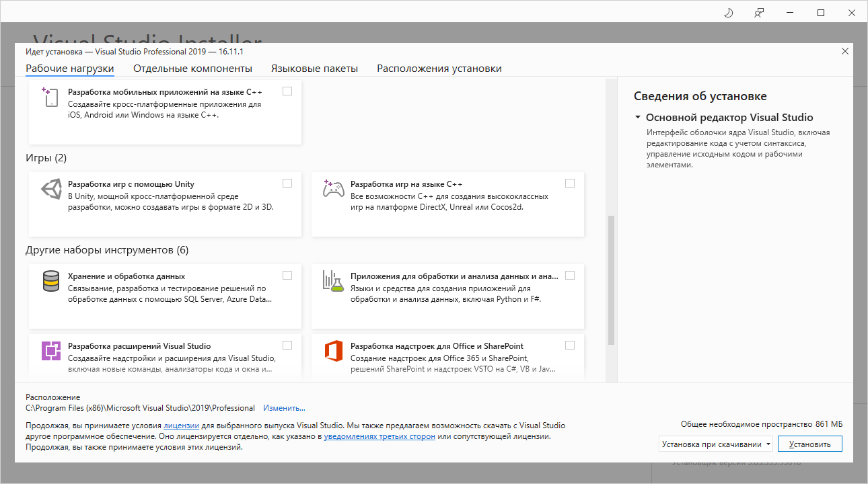Click the Сведения об установке heading

(x=700, y=96)
